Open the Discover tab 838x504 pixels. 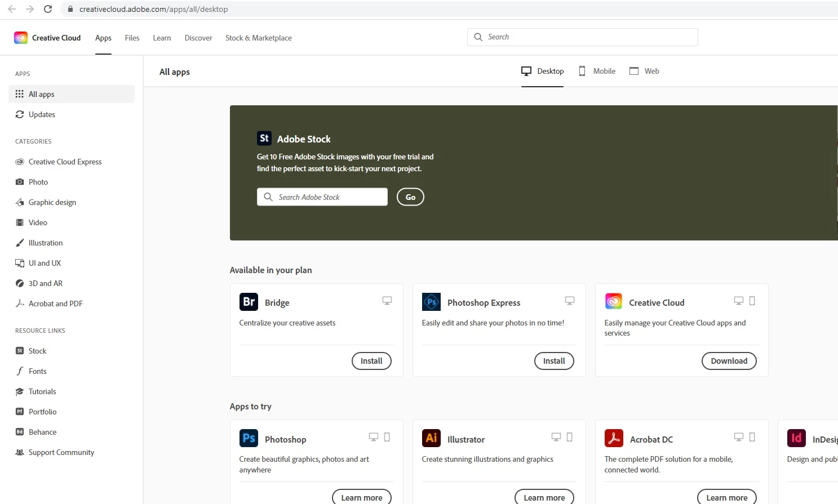pos(198,38)
